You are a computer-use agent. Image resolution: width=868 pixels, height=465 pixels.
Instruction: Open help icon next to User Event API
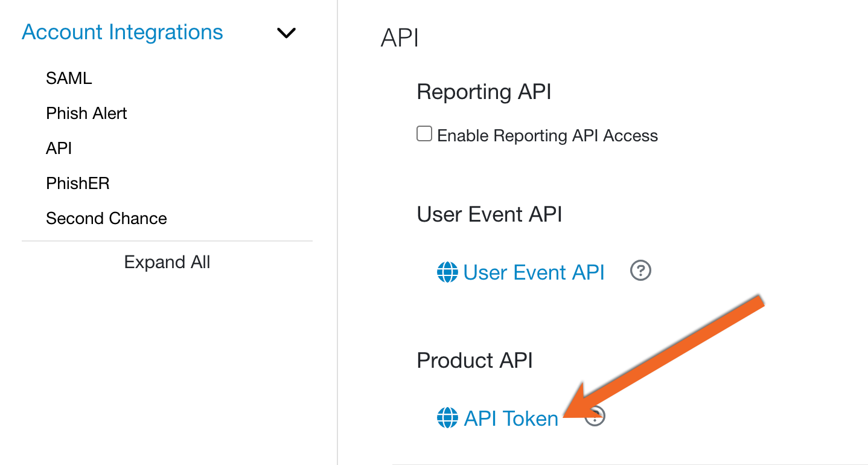click(640, 271)
